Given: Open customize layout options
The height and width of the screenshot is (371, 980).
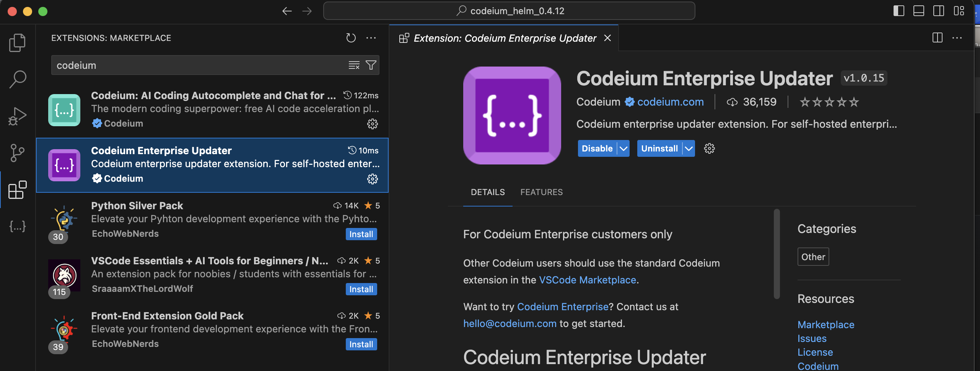Looking at the screenshot, I should [959, 11].
